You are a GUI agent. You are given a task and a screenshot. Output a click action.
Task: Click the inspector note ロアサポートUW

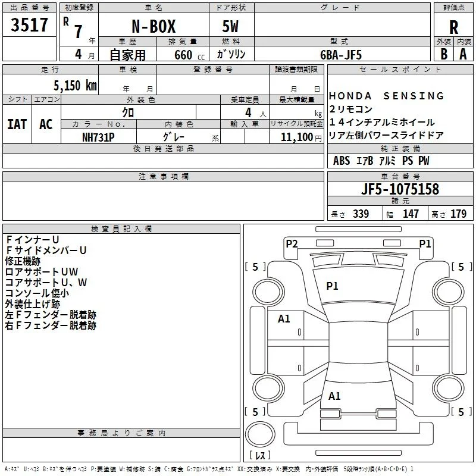(42, 272)
